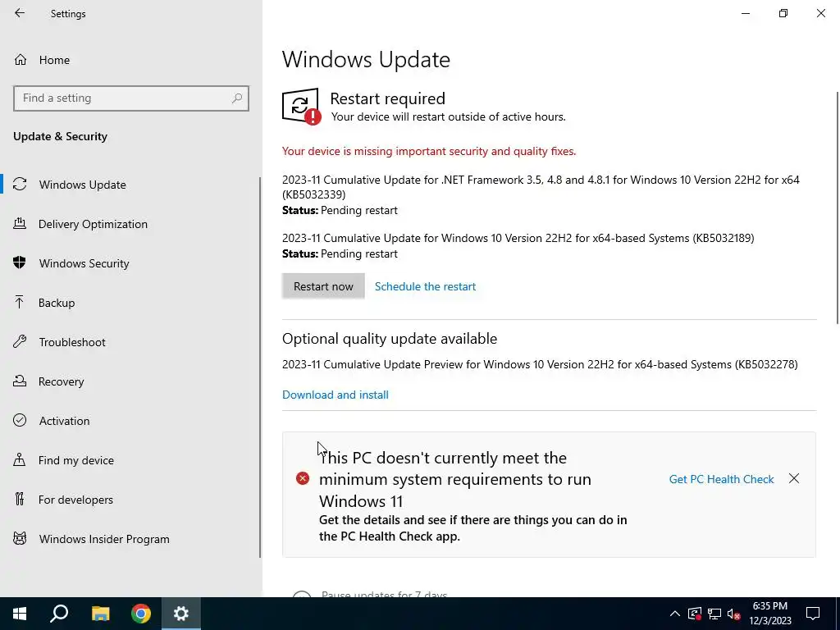
Task: Open taskbar Search
Action: click(x=59, y=614)
